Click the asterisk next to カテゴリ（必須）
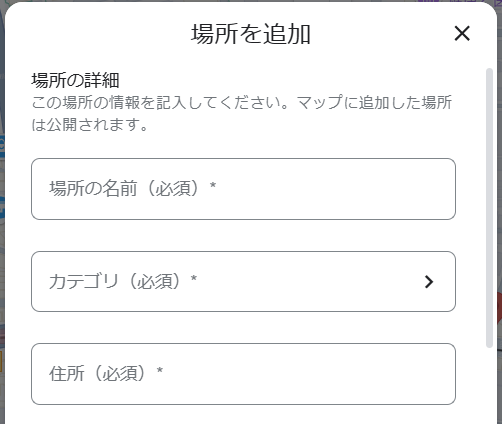This screenshot has height=424, width=502. click(x=194, y=278)
